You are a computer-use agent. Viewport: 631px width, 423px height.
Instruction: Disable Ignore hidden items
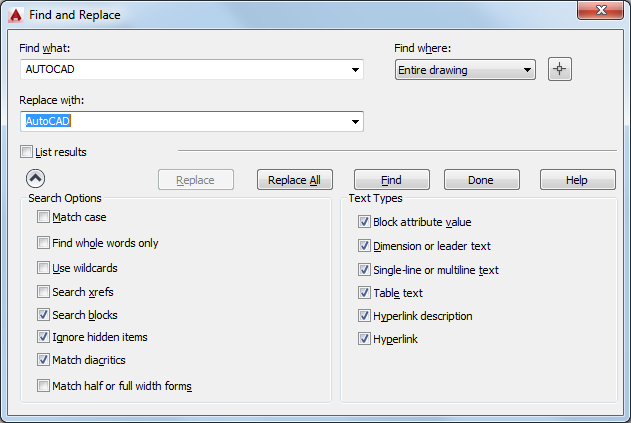tap(43, 337)
